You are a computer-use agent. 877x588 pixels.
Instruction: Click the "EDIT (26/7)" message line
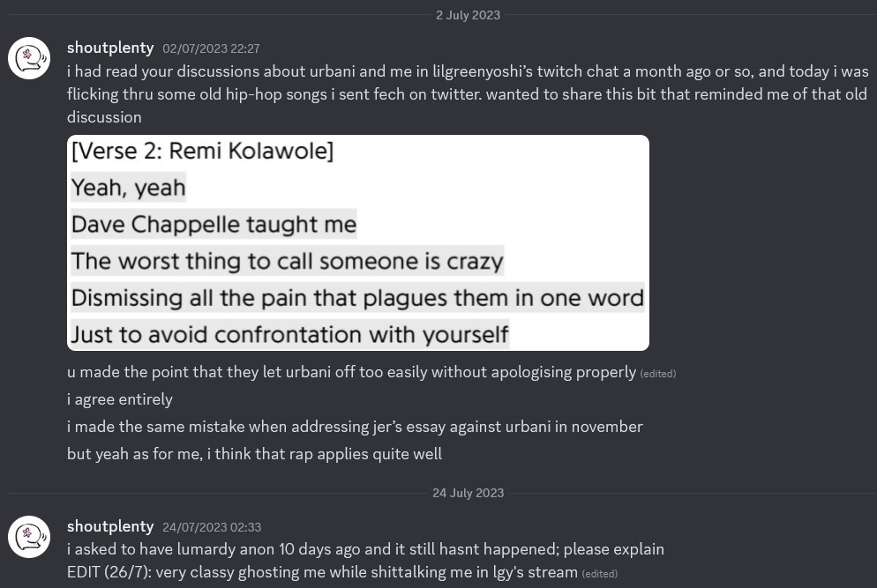pos(322,572)
